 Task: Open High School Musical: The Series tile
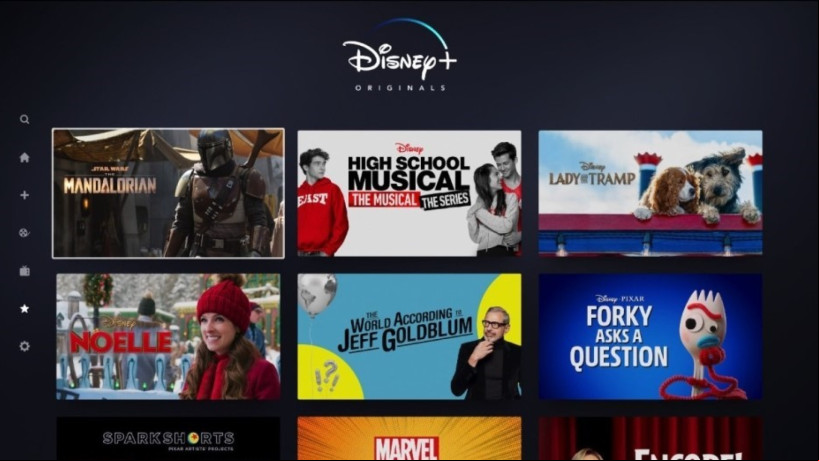click(410, 193)
